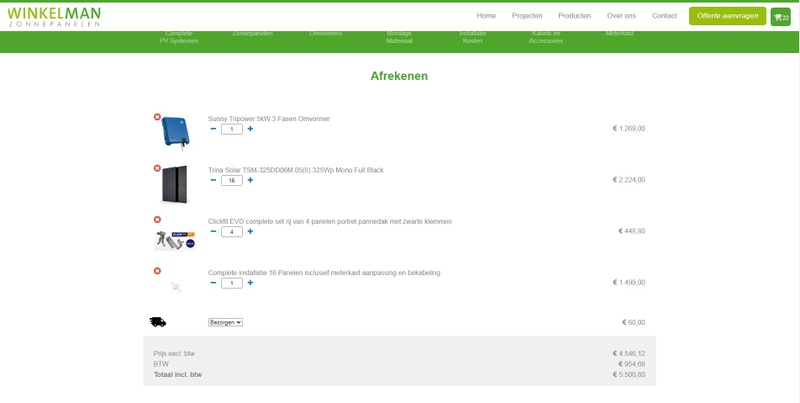800x403 pixels.
Task: Remove Clickfit EVO set from cart
Action: [157, 219]
